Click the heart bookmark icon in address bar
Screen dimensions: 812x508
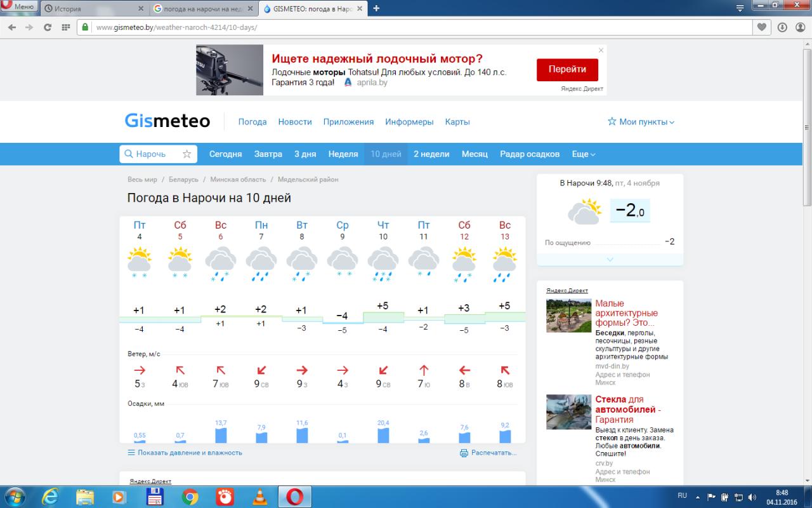click(762, 27)
